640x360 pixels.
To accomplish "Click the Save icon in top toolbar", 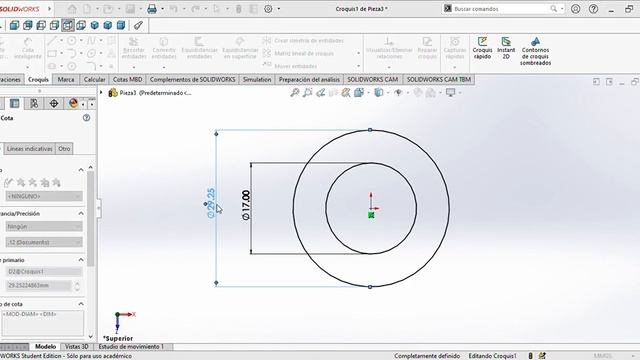I will click(x=130, y=9).
